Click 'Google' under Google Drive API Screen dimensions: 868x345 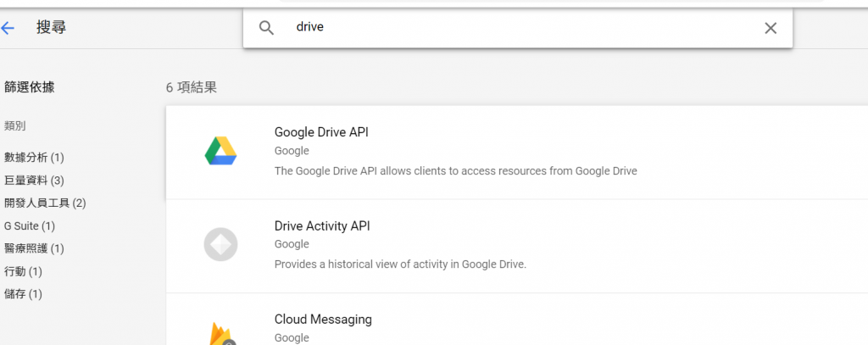292,151
